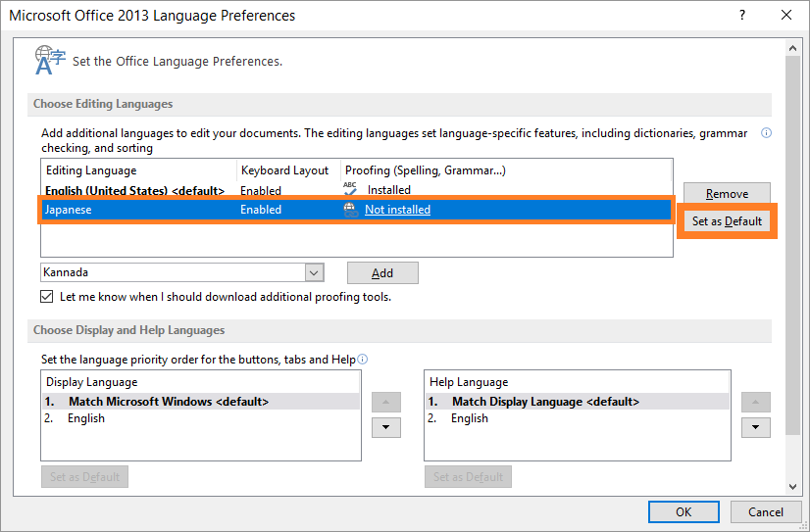
Task: Cancel the language preferences dialog
Action: pos(766,511)
